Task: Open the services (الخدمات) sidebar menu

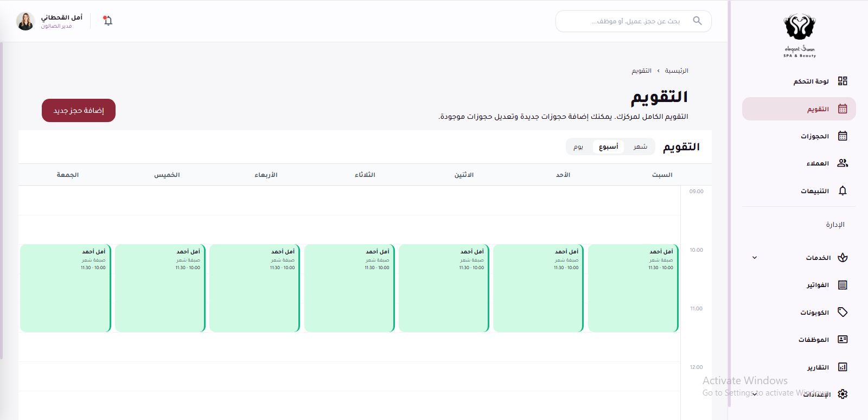Action: [818, 258]
